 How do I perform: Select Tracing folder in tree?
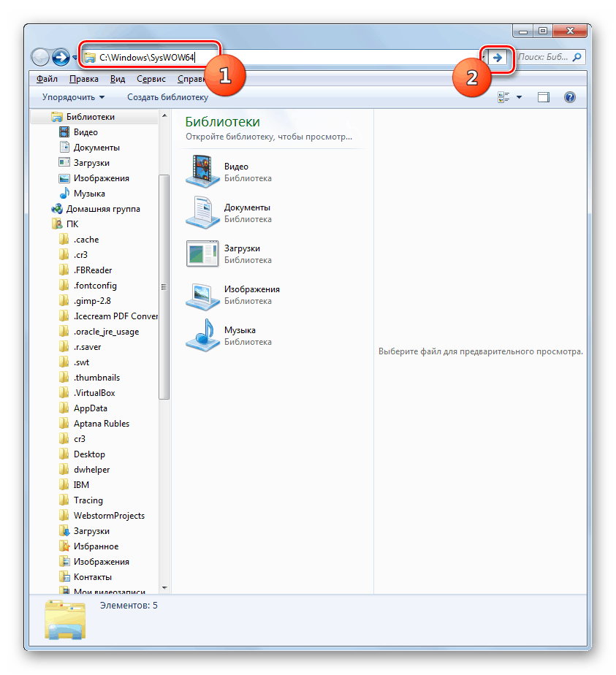88,500
